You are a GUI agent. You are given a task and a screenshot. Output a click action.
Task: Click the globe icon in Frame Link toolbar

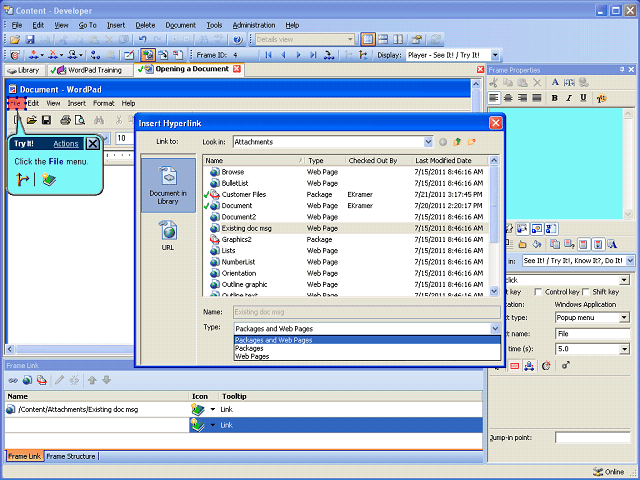27,380
